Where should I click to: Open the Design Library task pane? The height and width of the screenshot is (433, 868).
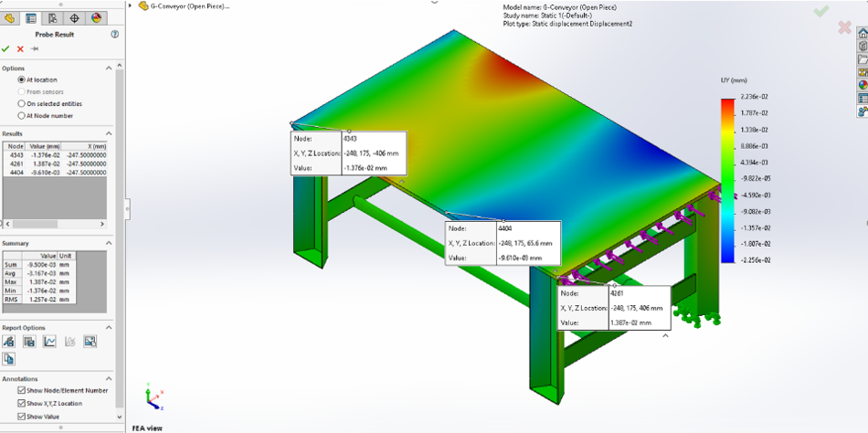click(863, 47)
